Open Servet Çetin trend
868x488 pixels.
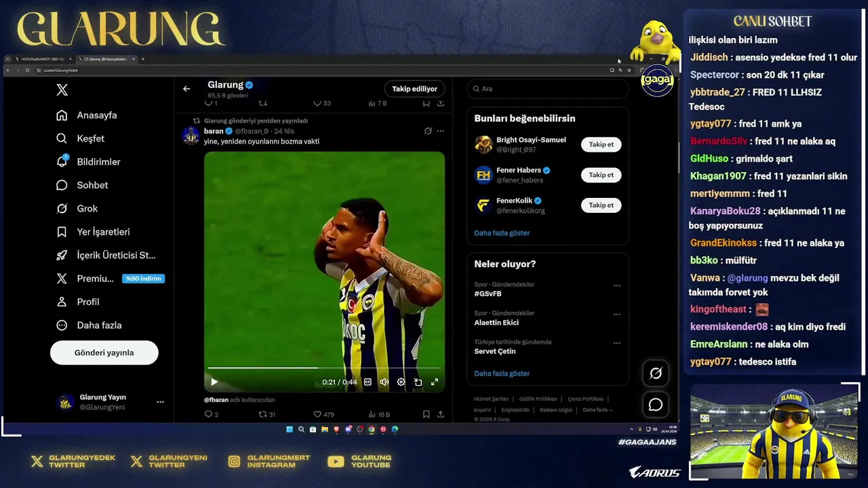(x=495, y=351)
